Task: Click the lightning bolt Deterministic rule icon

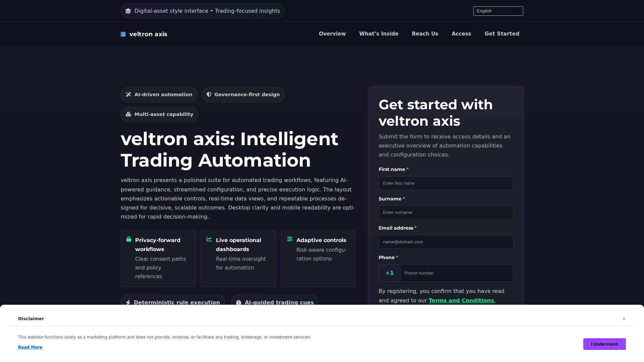Action: tap(128, 303)
